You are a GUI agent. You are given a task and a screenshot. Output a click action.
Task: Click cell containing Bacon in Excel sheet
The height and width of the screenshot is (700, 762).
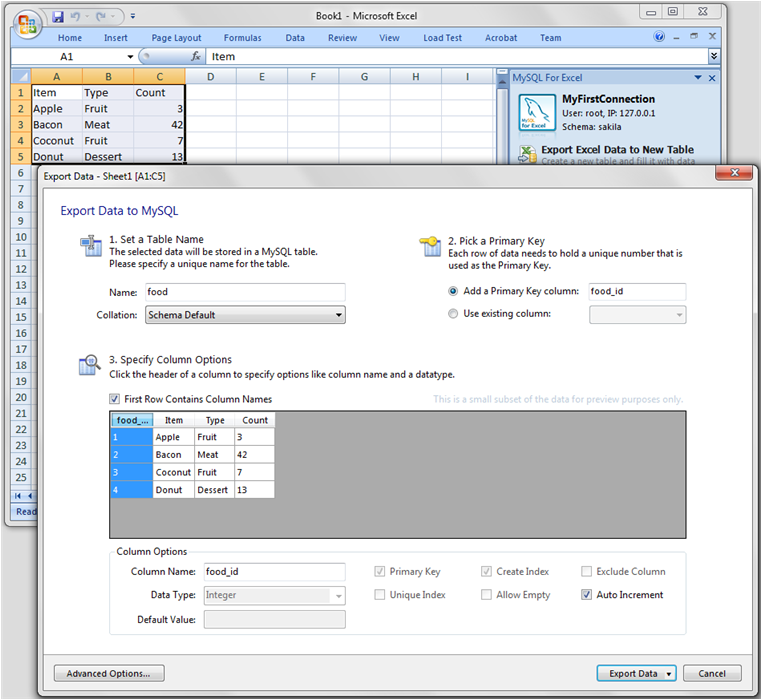tap(57, 125)
